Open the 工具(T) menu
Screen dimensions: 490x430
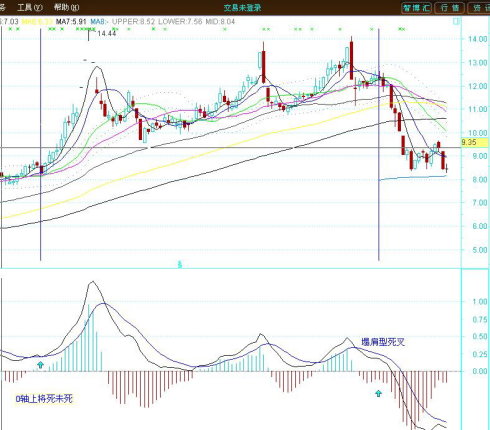(30, 7)
